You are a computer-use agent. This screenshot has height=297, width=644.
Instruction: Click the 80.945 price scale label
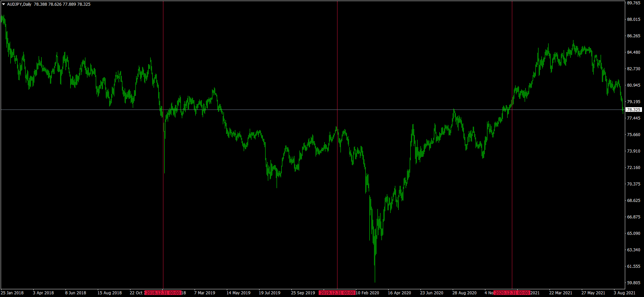[634, 85]
